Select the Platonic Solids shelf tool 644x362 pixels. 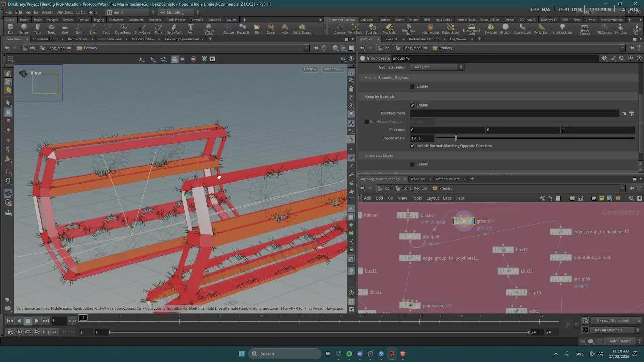(x=209, y=29)
